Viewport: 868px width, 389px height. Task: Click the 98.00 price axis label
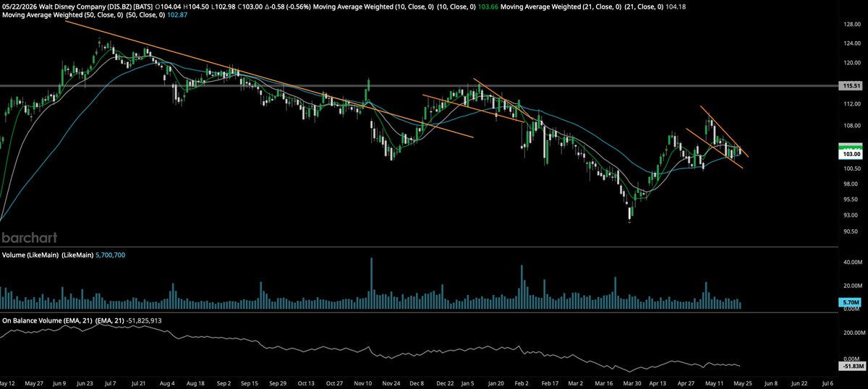click(x=850, y=184)
